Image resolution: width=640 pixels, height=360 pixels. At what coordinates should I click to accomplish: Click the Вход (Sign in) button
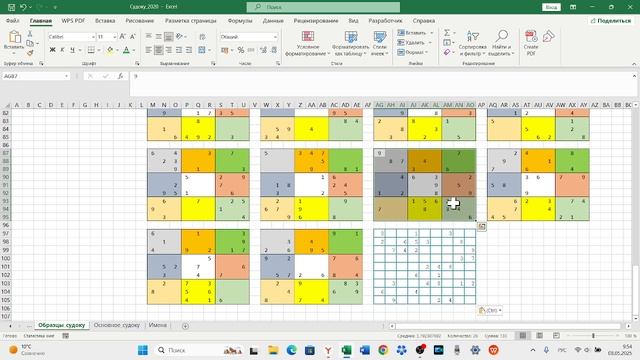click(551, 7)
